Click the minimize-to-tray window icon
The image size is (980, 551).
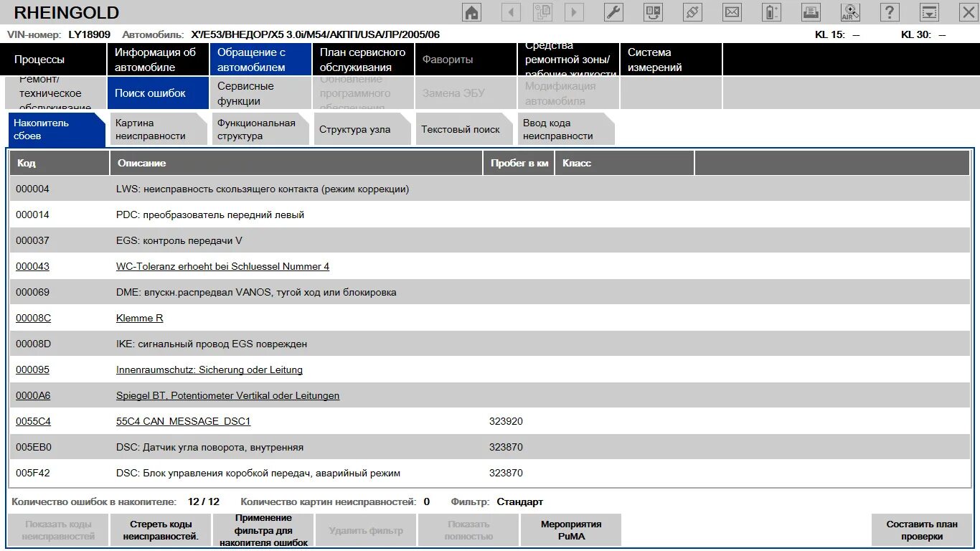click(929, 12)
